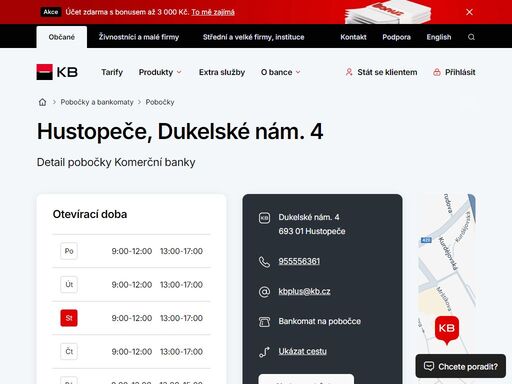Click the chat bubble icon in Chcete poradit
512x384 pixels.
[x=429, y=366]
